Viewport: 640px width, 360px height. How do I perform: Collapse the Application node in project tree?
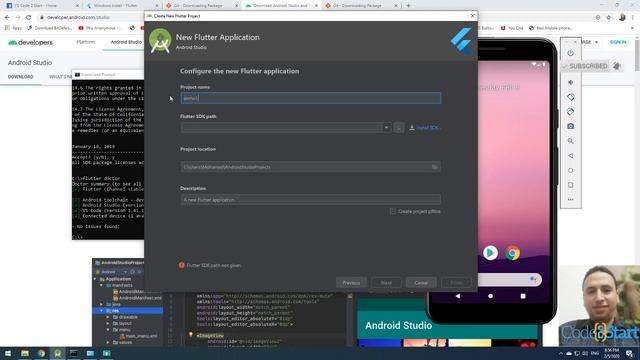coord(95,279)
